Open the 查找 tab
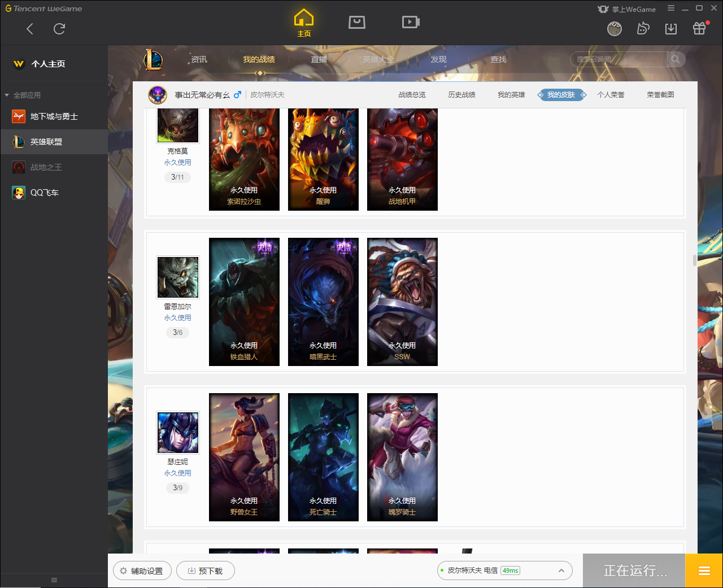Screen dimensions: 723x588 point(498,59)
